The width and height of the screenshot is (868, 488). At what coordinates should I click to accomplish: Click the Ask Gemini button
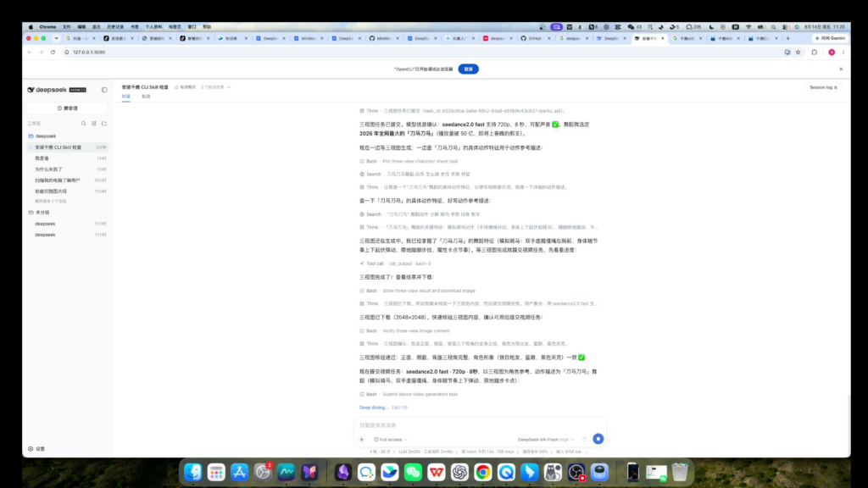(830, 38)
